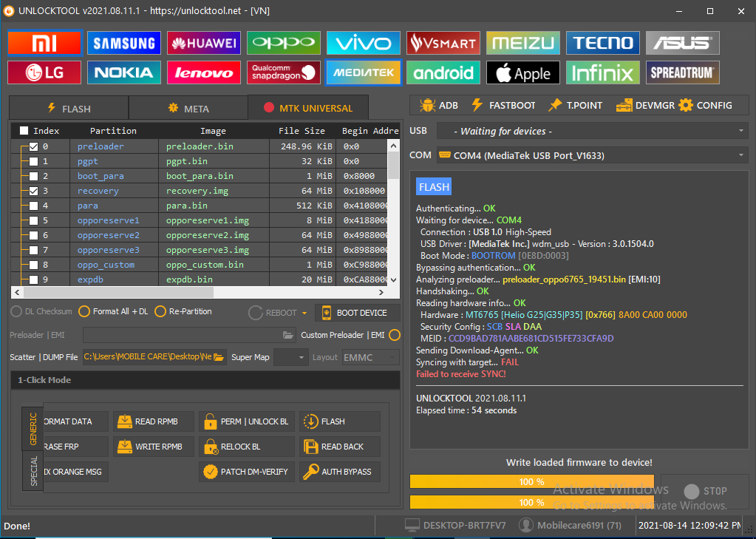Viewport: 756px width, 539px height.
Task: Click the READ RPMB button
Action: click(153, 421)
